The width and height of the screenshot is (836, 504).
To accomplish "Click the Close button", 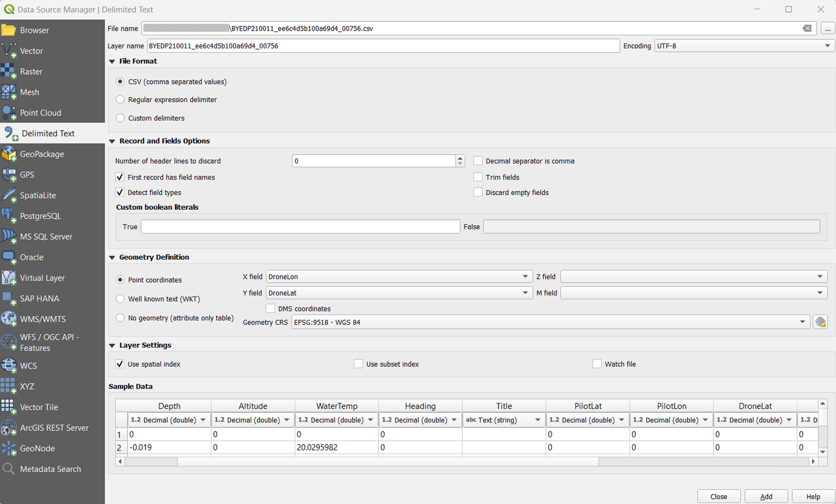I will (x=719, y=496).
